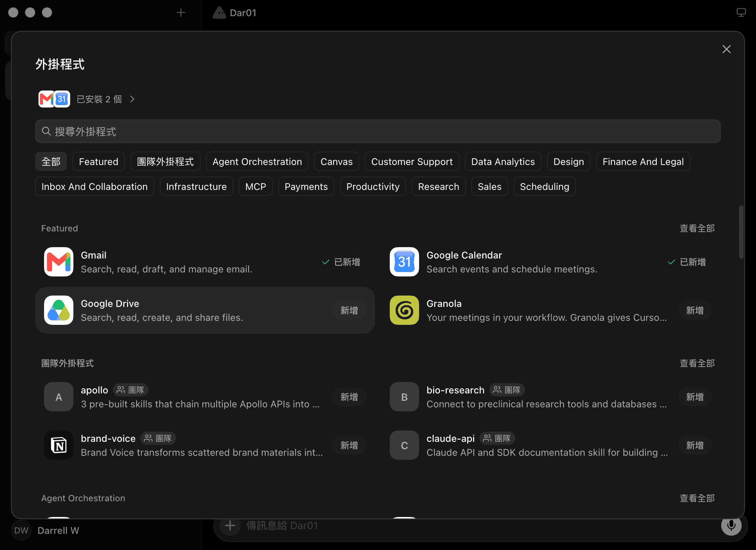
Task: Filter by Research category
Action: 439,186
